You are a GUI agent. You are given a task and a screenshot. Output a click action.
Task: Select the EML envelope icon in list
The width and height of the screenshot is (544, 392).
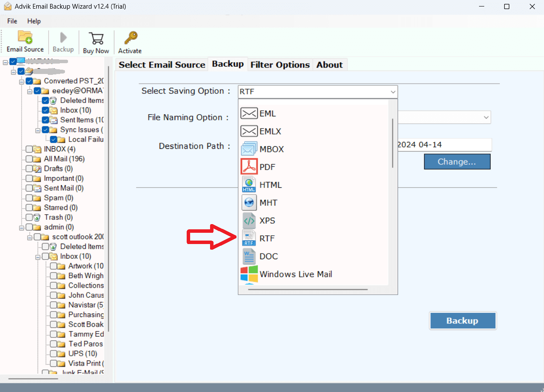[249, 113]
